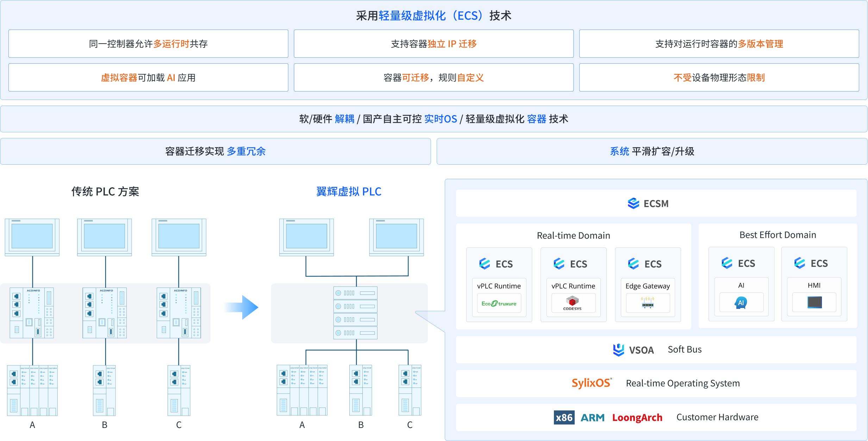The height and width of the screenshot is (441, 868).
Task: Click the 容器迁移实现 多重冗余 banner
Action: click(216, 151)
